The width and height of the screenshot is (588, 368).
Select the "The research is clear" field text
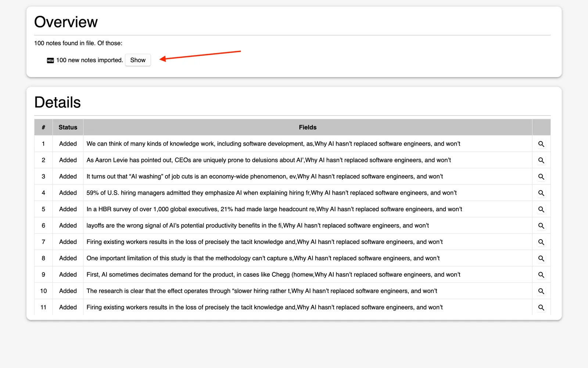click(262, 291)
